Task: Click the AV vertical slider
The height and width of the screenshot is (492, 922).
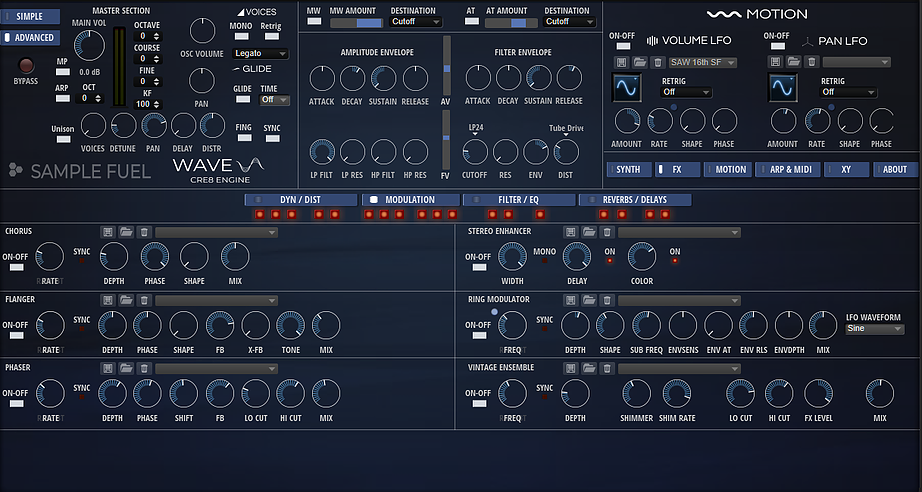Action: tap(446, 65)
